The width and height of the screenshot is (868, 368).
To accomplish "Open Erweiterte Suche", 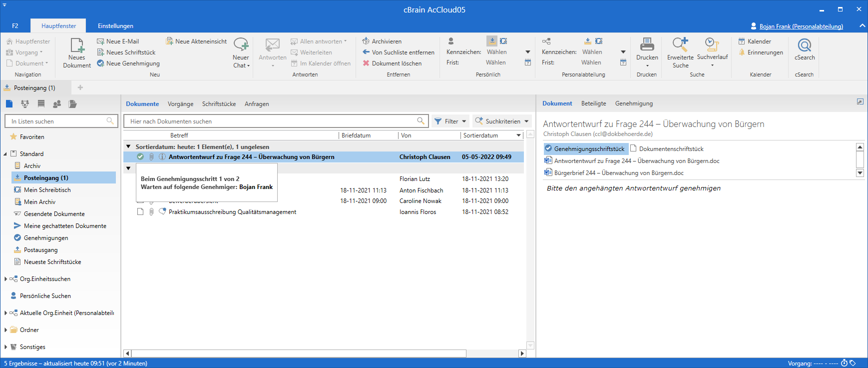I will point(680,52).
